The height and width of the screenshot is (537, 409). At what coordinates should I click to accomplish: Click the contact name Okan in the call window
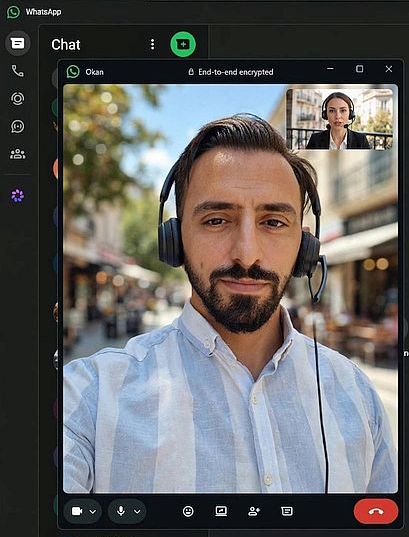click(x=95, y=72)
